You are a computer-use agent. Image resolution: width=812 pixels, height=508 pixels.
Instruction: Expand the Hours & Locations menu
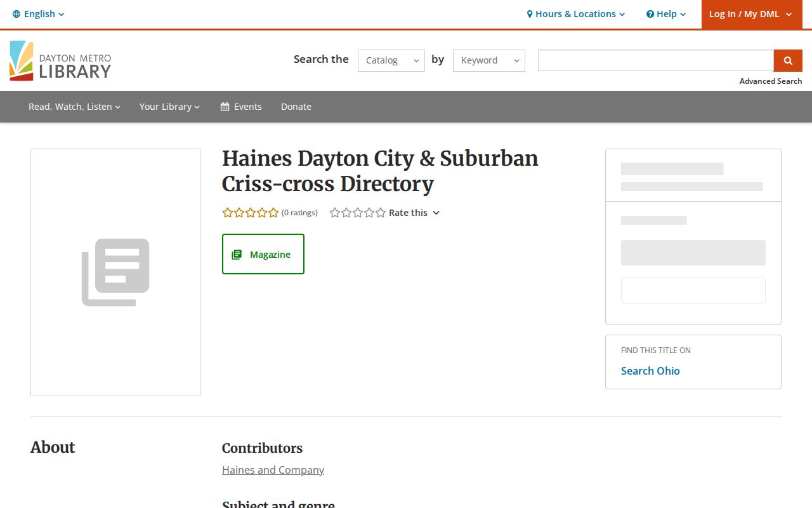[576, 14]
